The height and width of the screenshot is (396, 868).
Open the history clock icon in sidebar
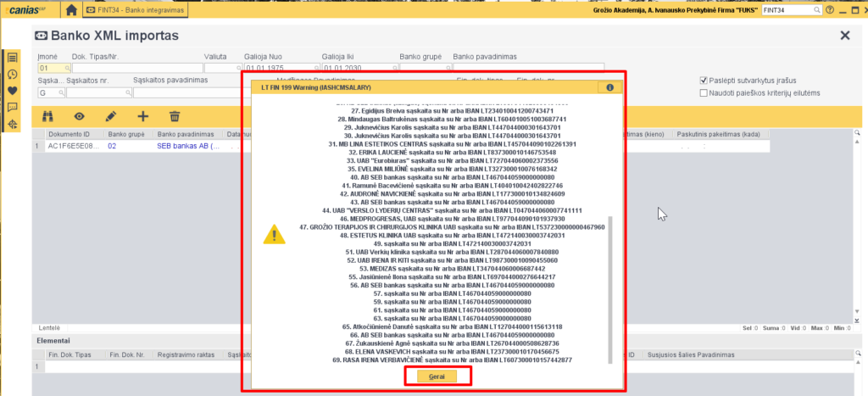point(12,74)
